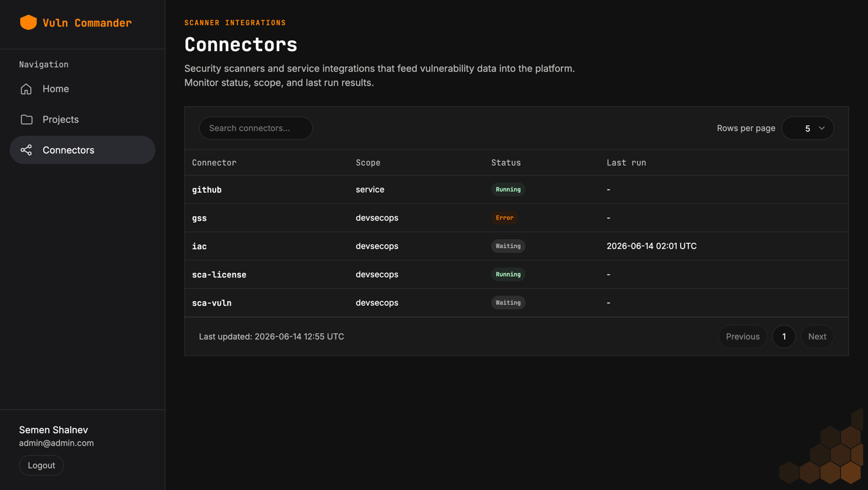
Task: Sort by Connector column header
Action: tap(214, 162)
